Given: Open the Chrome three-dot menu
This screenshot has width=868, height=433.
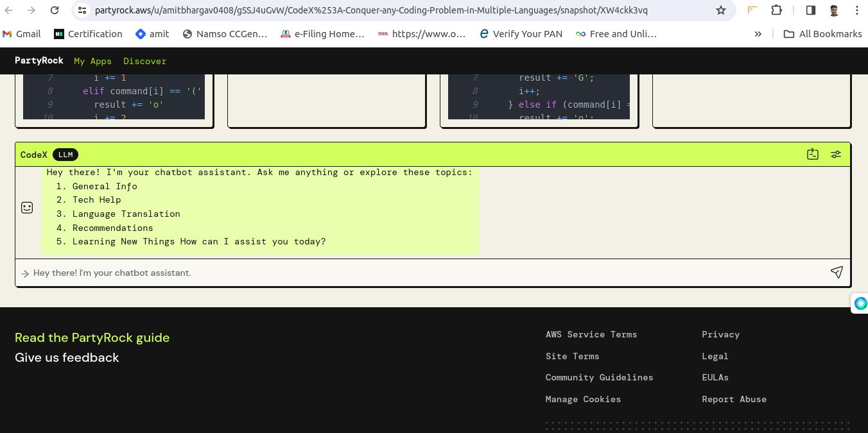Looking at the screenshot, I should pyautogui.click(x=856, y=10).
